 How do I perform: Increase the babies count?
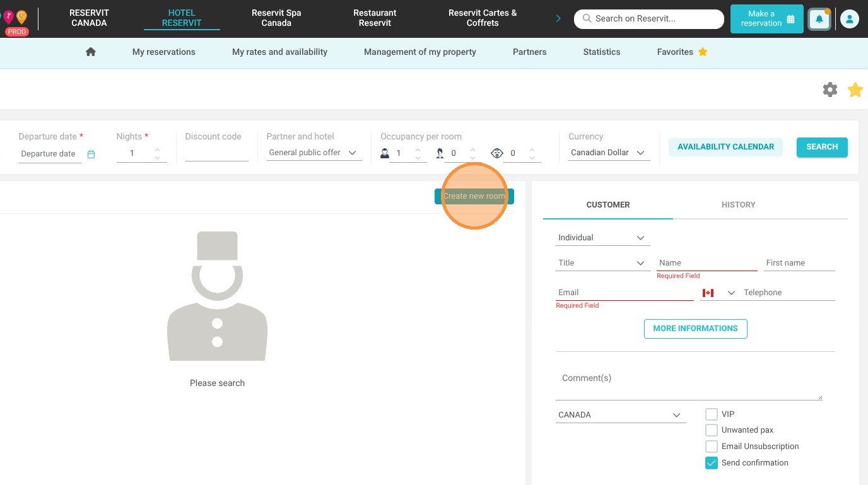tap(532, 149)
